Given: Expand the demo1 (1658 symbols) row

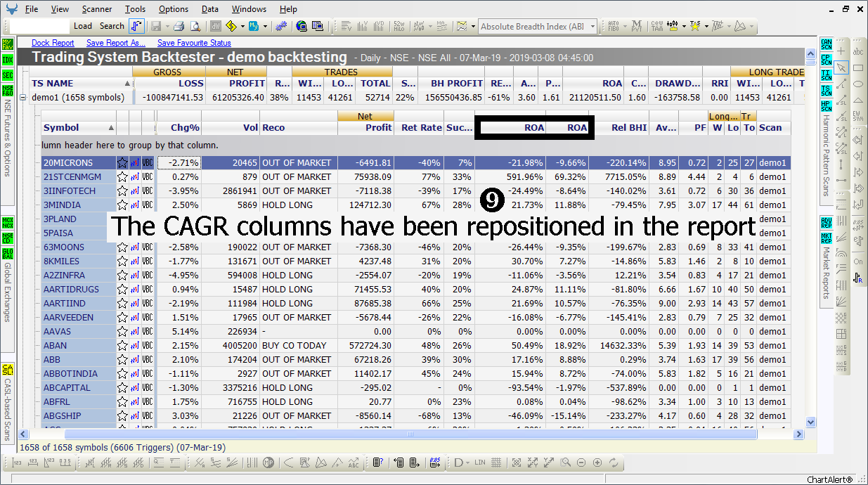Looking at the screenshot, I should (x=22, y=98).
